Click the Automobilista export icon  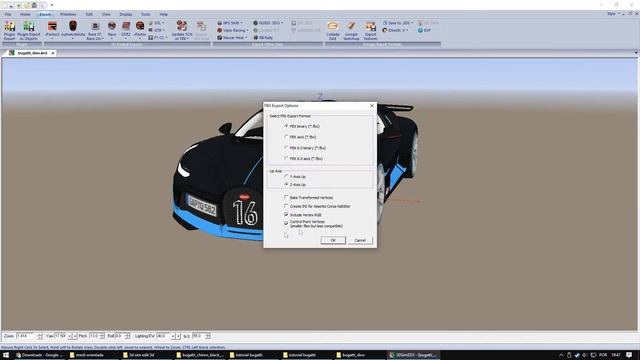pos(73,30)
